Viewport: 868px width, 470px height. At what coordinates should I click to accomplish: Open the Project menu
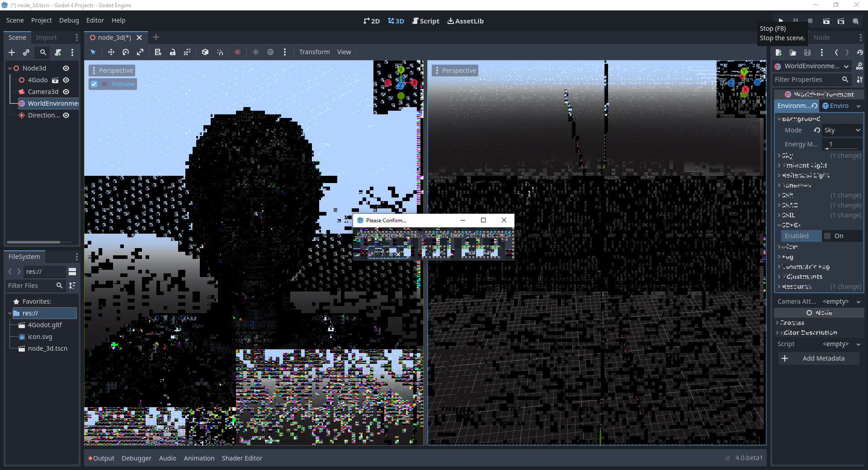click(x=42, y=20)
